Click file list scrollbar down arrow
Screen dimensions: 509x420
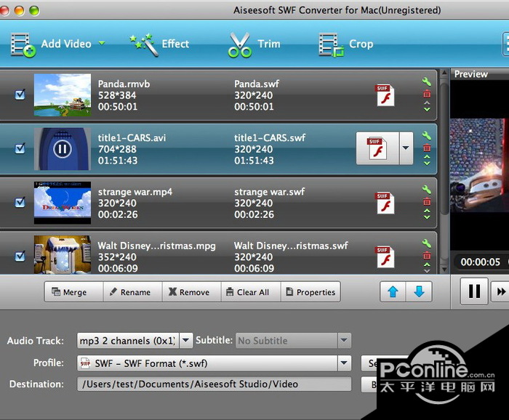[x=444, y=269]
